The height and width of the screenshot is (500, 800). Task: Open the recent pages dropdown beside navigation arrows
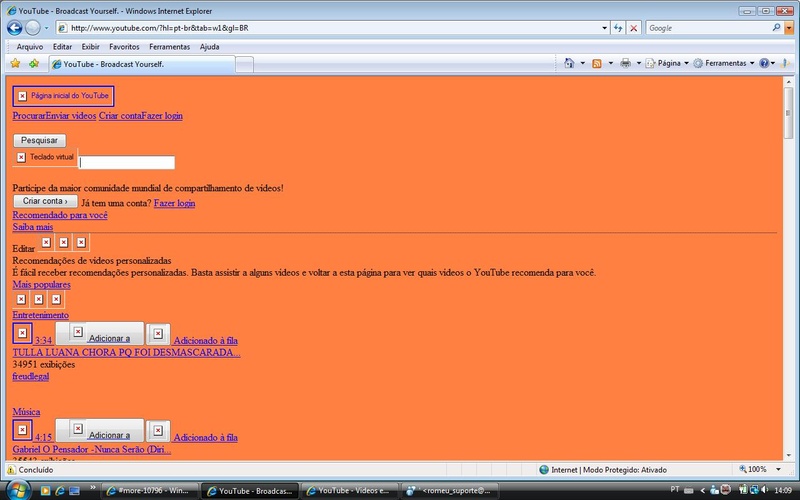coord(46,28)
